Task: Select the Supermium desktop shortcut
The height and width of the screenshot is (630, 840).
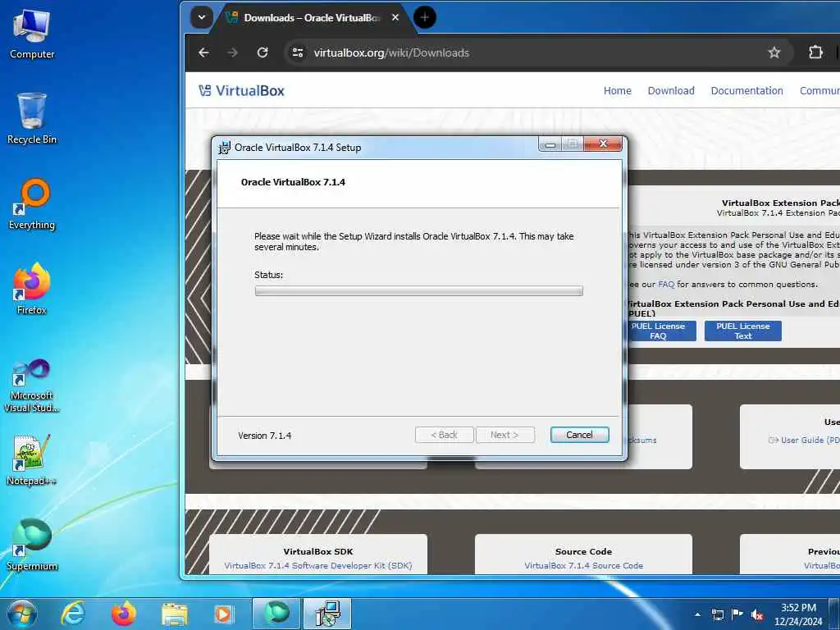Action: coord(32,545)
